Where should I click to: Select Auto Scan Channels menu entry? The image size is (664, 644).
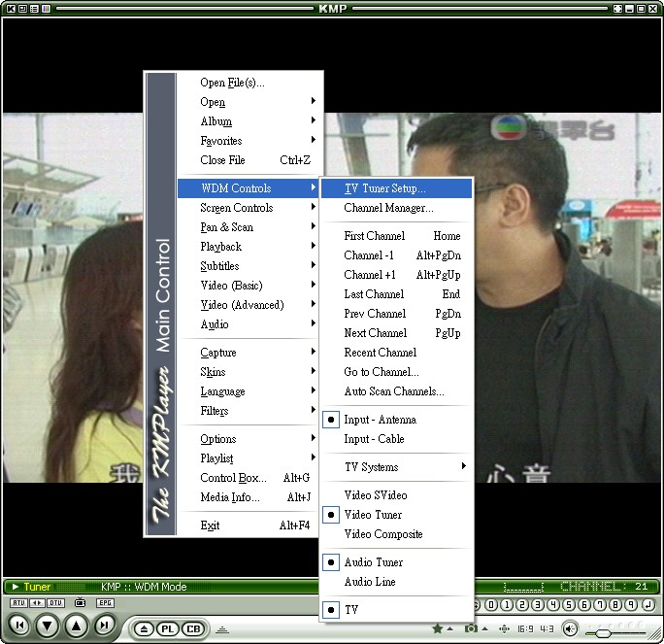pyautogui.click(x=393, y=391)
